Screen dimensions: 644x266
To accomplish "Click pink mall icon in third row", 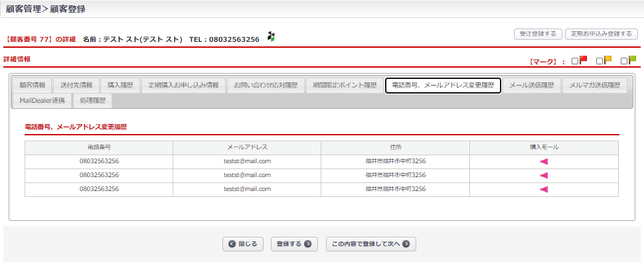I will tap(544, 190).
